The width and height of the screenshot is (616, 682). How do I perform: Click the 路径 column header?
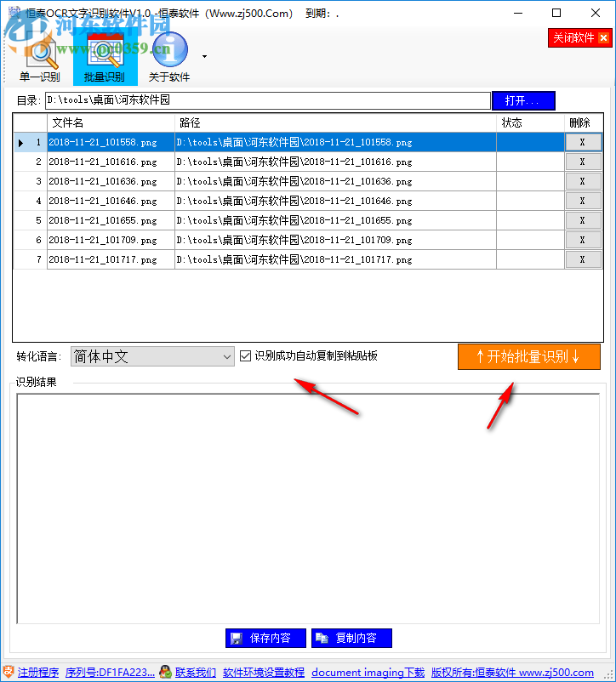pyautogui.click(x=335, y=123)
